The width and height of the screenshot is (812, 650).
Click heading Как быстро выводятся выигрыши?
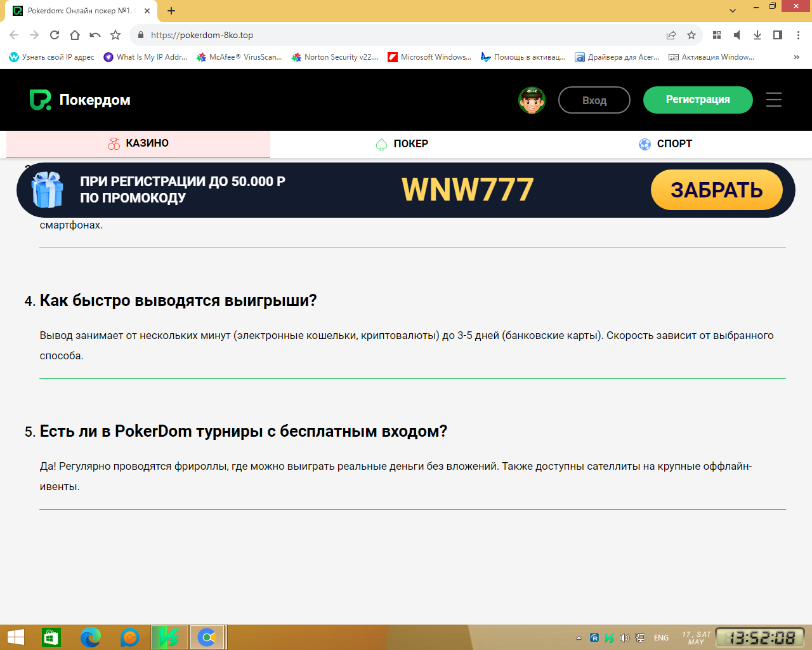click(x=178, y=300)
